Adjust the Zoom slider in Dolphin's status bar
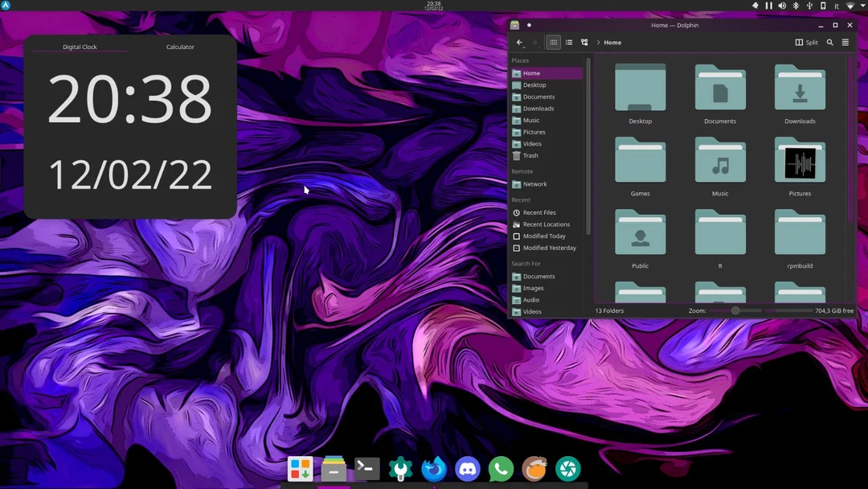Image resolution: width=868 pixels, height=489 pixels. pos(734,310)
